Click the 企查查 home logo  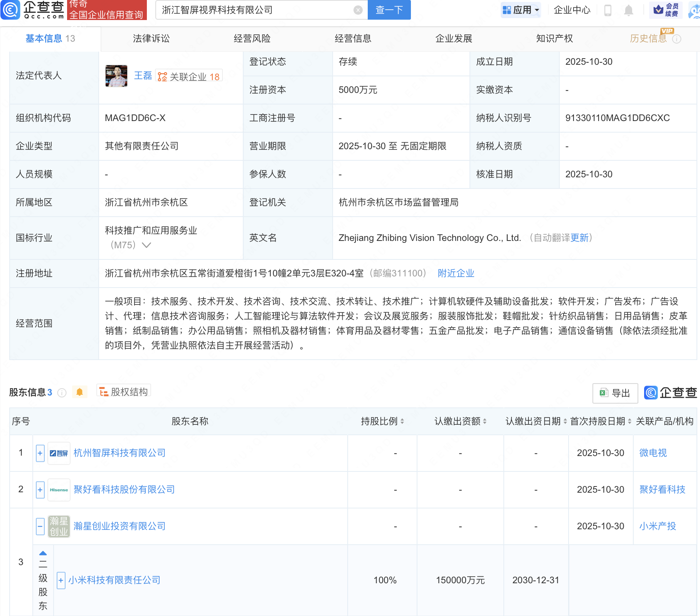pos(33,10)
